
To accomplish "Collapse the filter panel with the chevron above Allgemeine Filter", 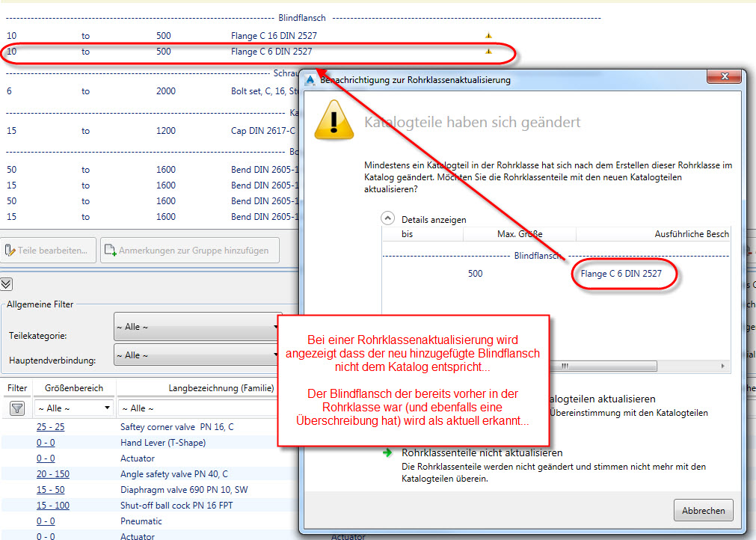I will tap(6, 284).
